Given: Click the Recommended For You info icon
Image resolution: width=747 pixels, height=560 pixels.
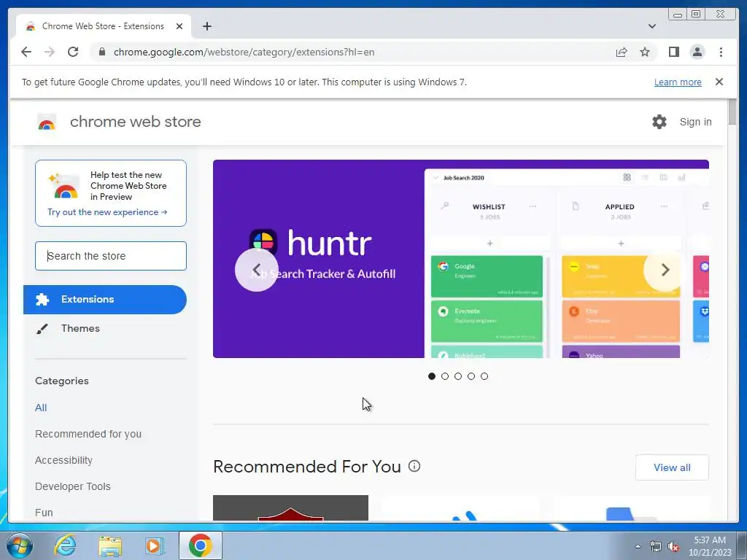Looking at the screenshot, I should 414,466.
